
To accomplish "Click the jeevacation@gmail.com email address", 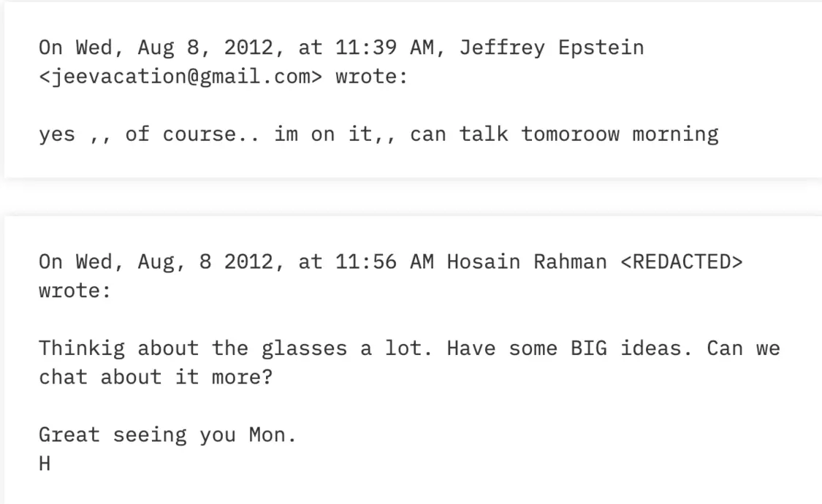I will 180,77.
